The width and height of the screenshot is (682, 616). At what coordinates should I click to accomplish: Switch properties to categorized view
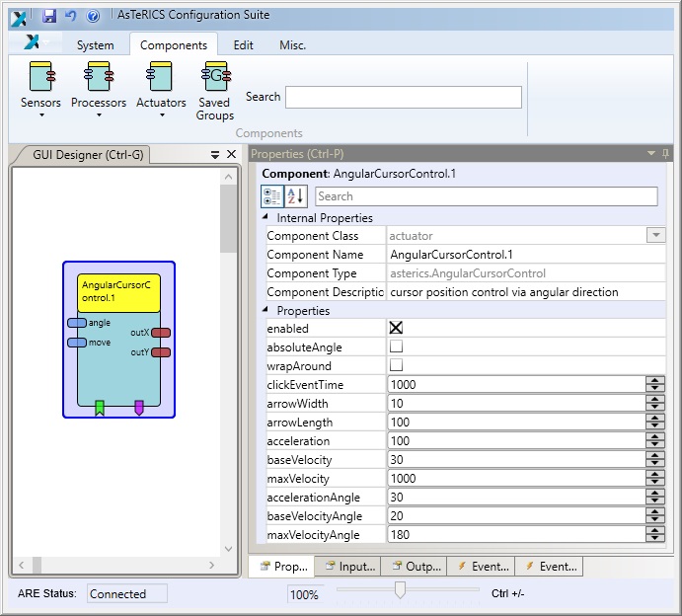pyautogui.click(x=272, y=196)
